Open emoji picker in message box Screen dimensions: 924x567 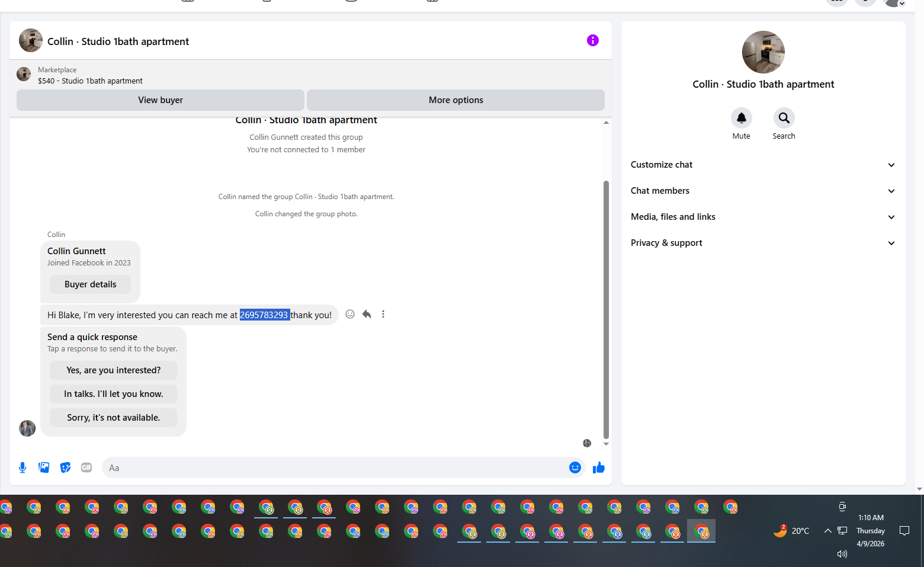(575, 467)
